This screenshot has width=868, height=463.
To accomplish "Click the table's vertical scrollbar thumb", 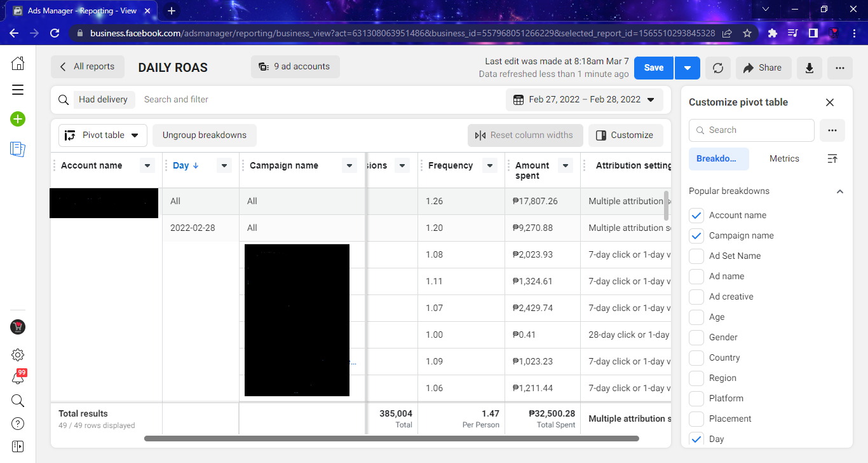I will tap(666, 205).
